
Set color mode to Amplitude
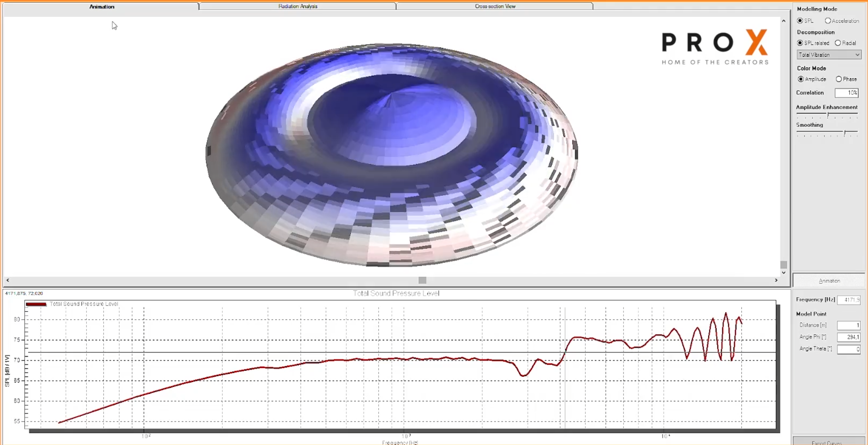[812, 79]
